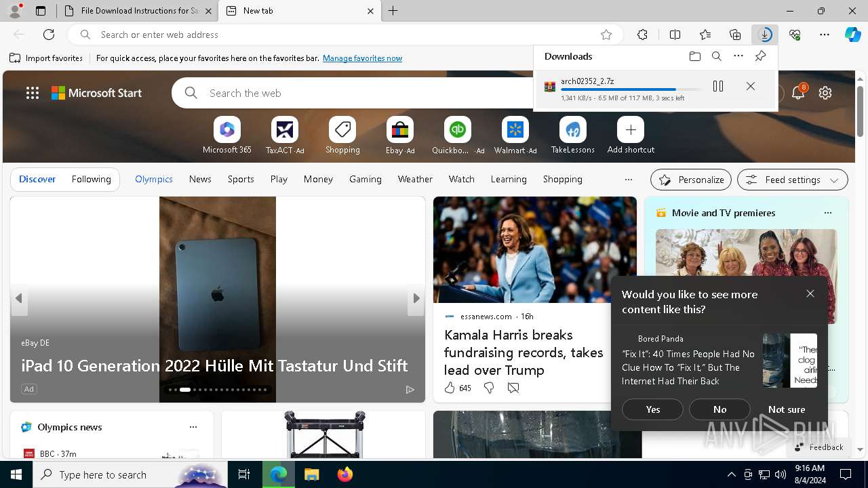Open the Ebay shortcut
Viewport: 868px width, 488px height.
pos(400,135)
